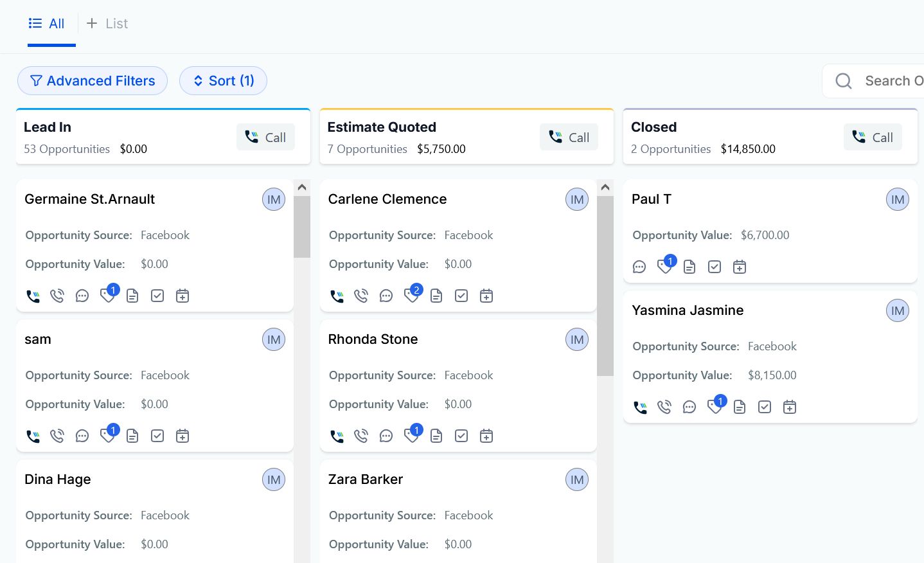Click phone call icon on Germaine St.Arnault card
The image size is (924, 563).
tap(33, 296)
